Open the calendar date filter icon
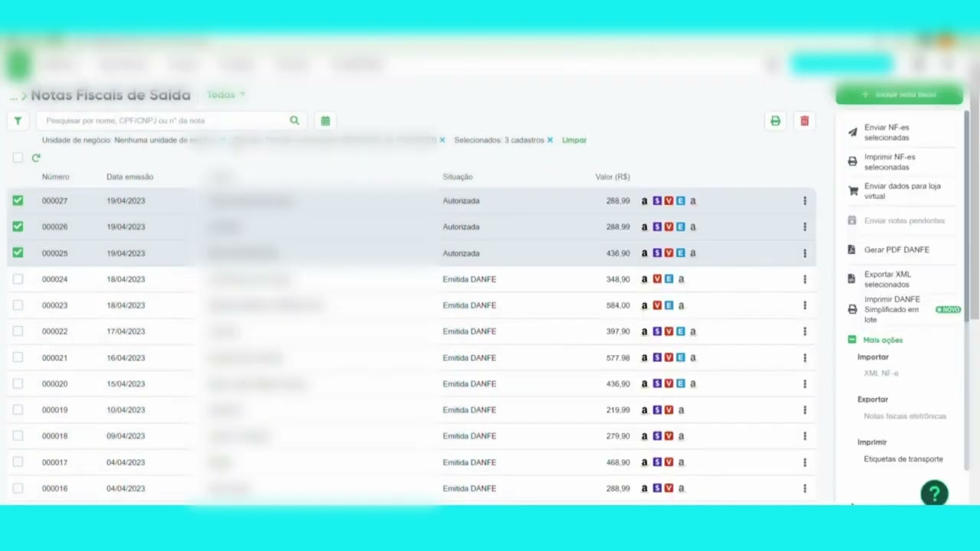This screenshot has height=551, width=980. 325,121
